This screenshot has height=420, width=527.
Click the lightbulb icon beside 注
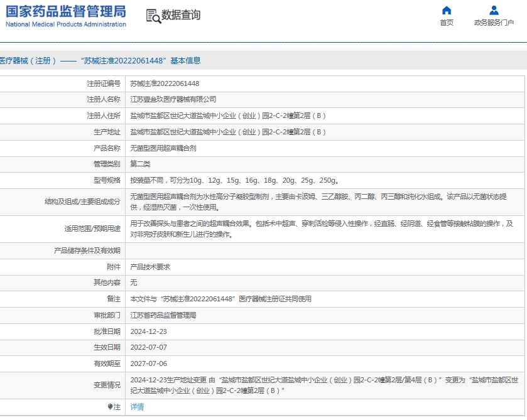click(x=110, y=407)
